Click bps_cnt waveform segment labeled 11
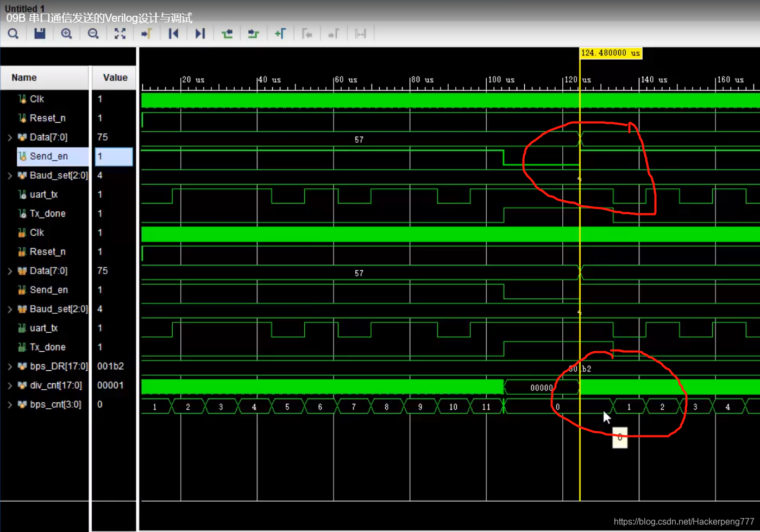This screenshot has width=760, height=532. coord(486,407)
